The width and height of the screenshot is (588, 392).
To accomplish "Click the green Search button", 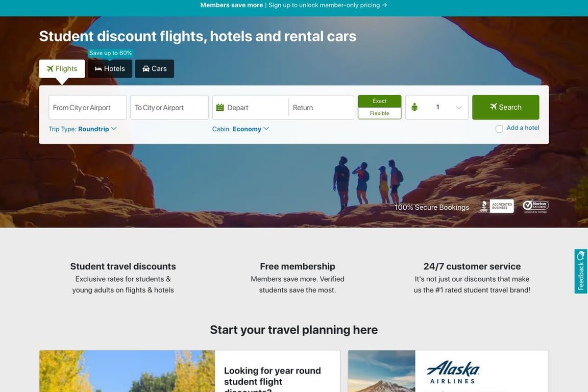I will tap(505, 107).
